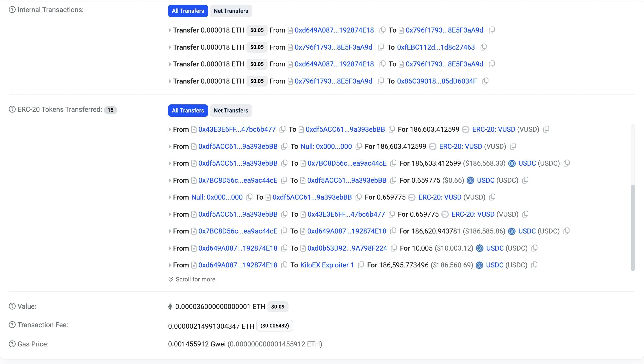Click help icon beside Gas Price

pyautogui.click(x=12, y=344)
